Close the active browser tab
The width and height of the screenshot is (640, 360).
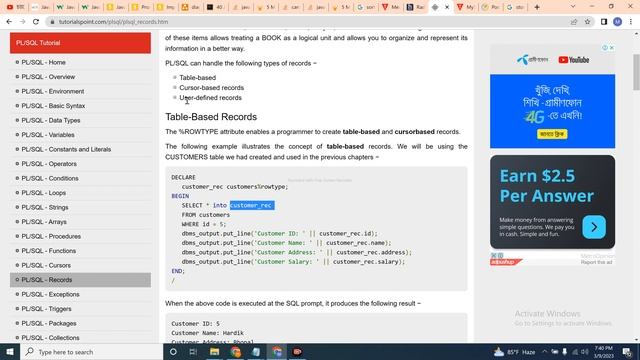tap(447, 7)
